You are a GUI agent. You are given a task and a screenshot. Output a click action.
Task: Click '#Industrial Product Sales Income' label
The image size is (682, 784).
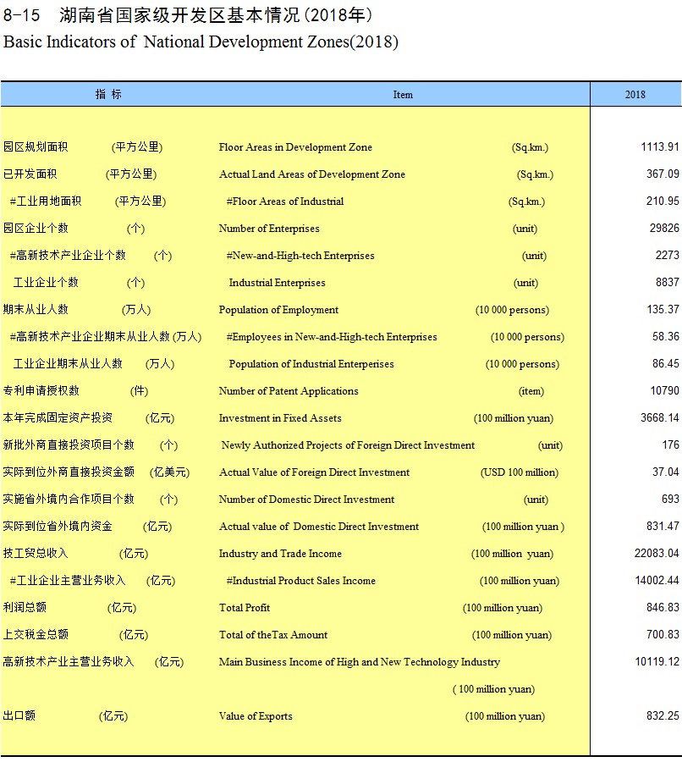[300, 581]
